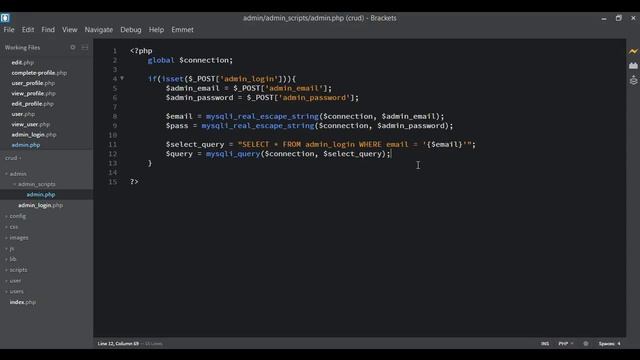
Task: Open the Navigate menu
Action: 99,30
